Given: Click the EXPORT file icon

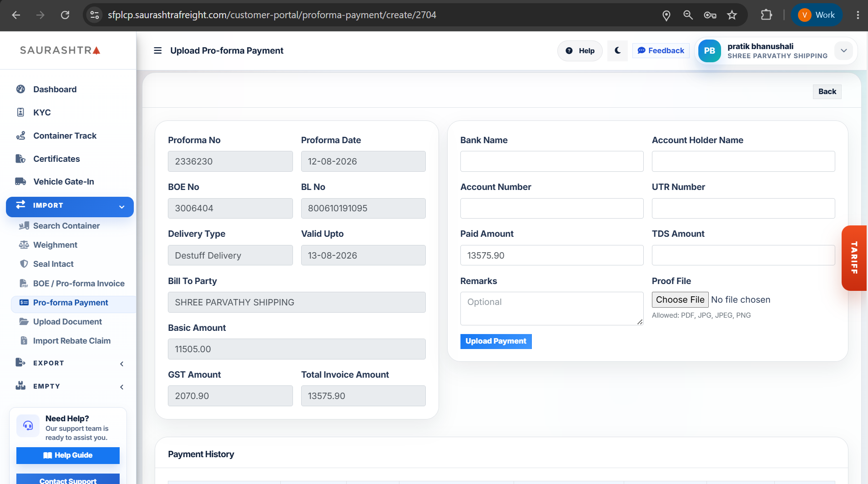Looking at the screenshot, I should pos(20,362).
